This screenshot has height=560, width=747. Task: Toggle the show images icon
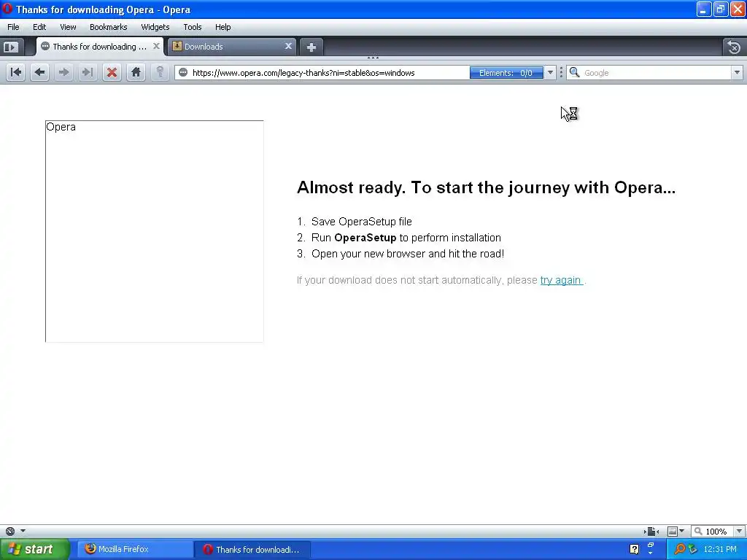[x=672, y=531]
